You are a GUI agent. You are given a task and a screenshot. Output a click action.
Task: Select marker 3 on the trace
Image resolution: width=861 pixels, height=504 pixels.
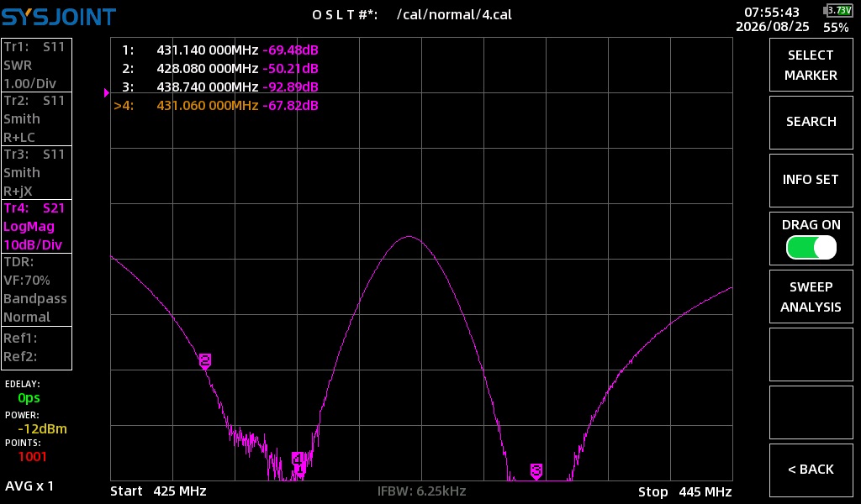536,470
